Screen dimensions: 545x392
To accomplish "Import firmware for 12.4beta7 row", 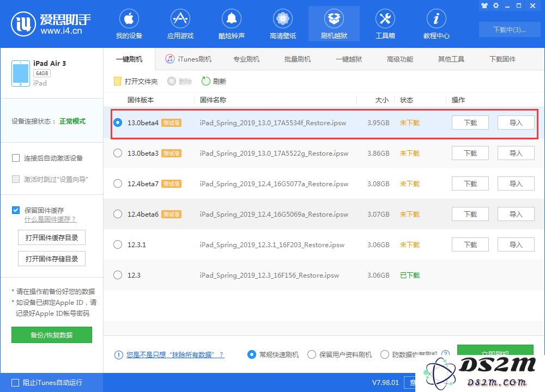I will pos(516,183).
